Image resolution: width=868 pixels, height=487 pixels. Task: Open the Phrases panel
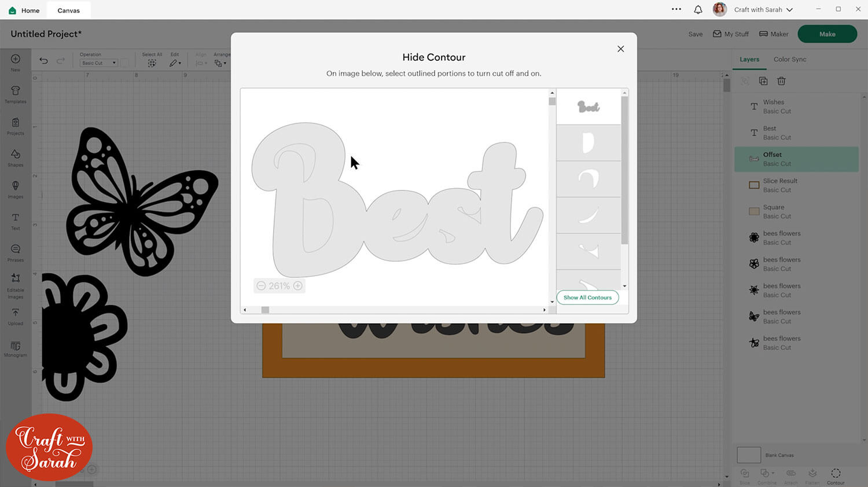click(x=16, y=253)
